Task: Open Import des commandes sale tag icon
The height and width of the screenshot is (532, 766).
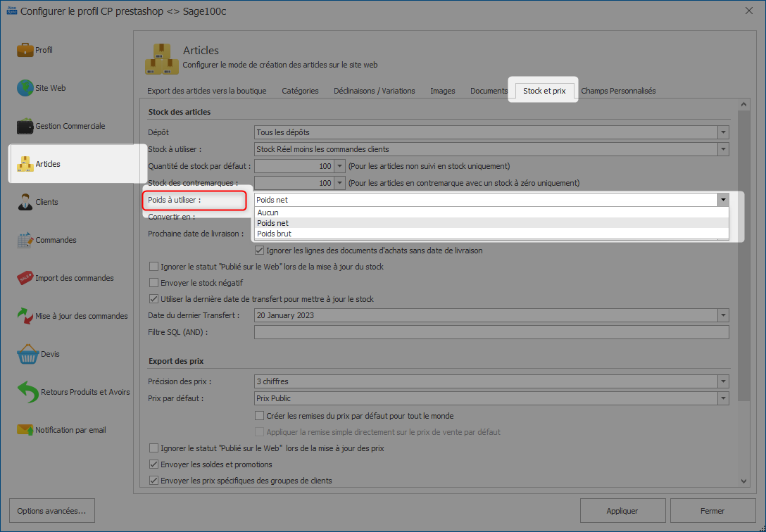Action: coord(25,278)
